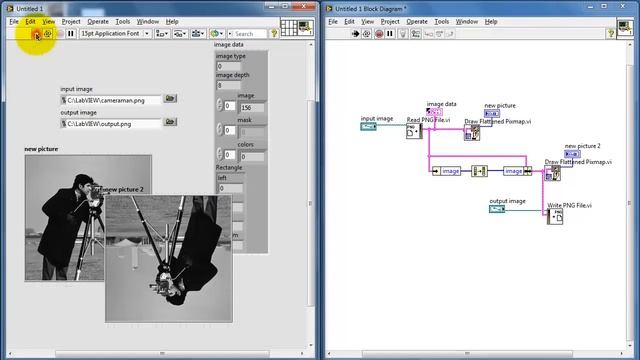Open the Resize Objects dropdown
Image resolution: width=640 pixels, height=360 pixels.
coord(198,34)
